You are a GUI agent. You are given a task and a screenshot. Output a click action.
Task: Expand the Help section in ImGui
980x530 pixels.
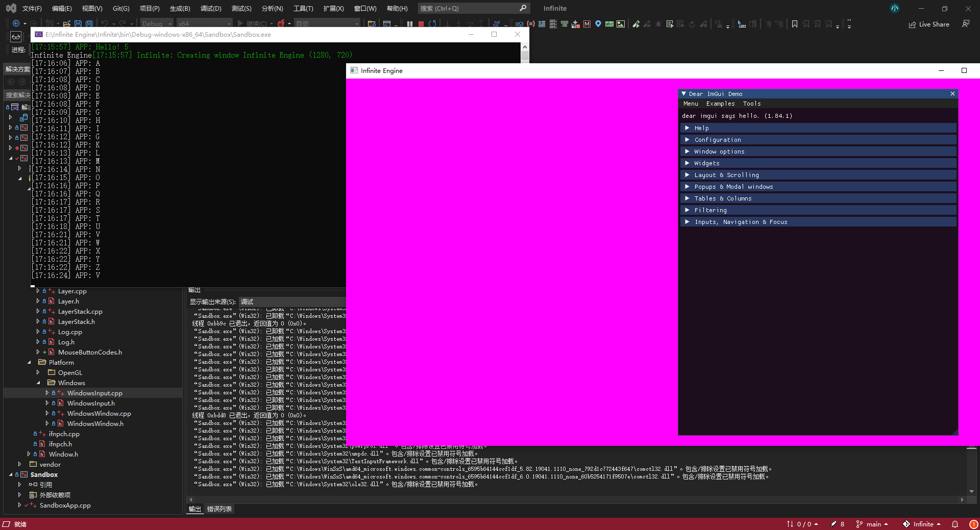(818, 128)
